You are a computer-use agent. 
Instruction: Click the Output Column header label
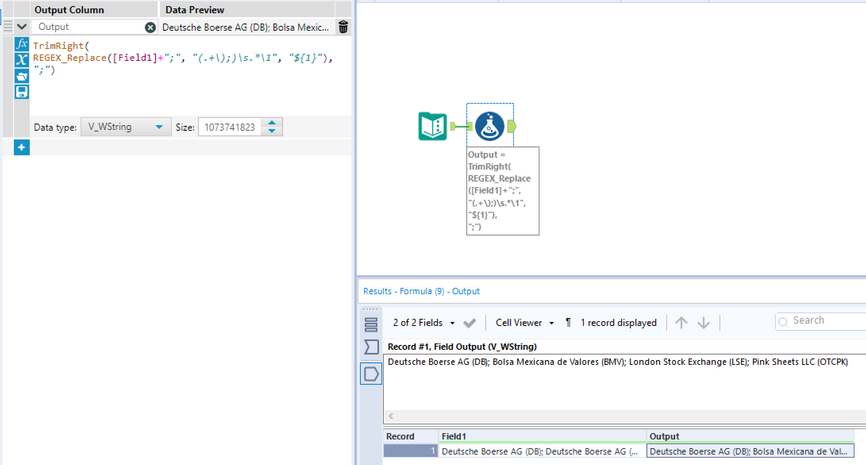pos(69,10)
